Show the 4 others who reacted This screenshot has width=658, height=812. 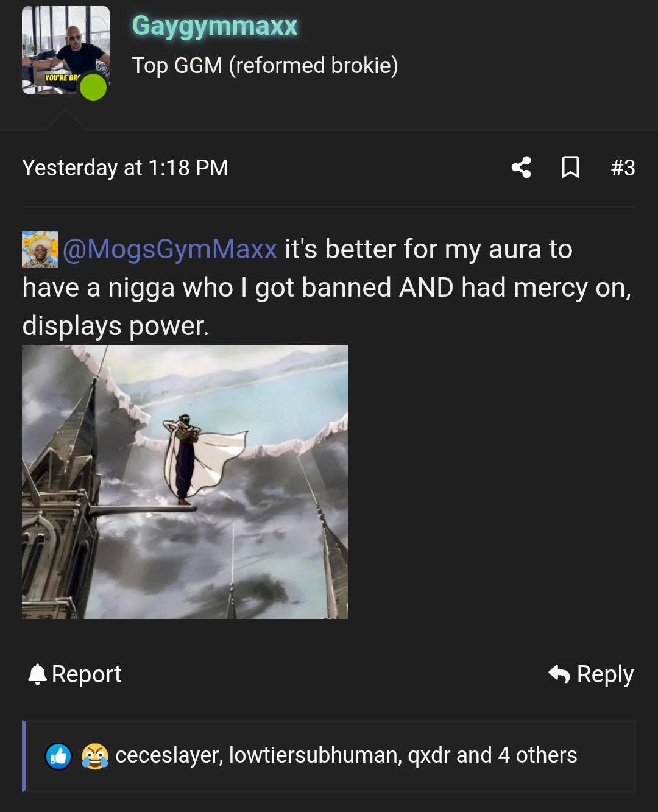(x=537, y=755)
